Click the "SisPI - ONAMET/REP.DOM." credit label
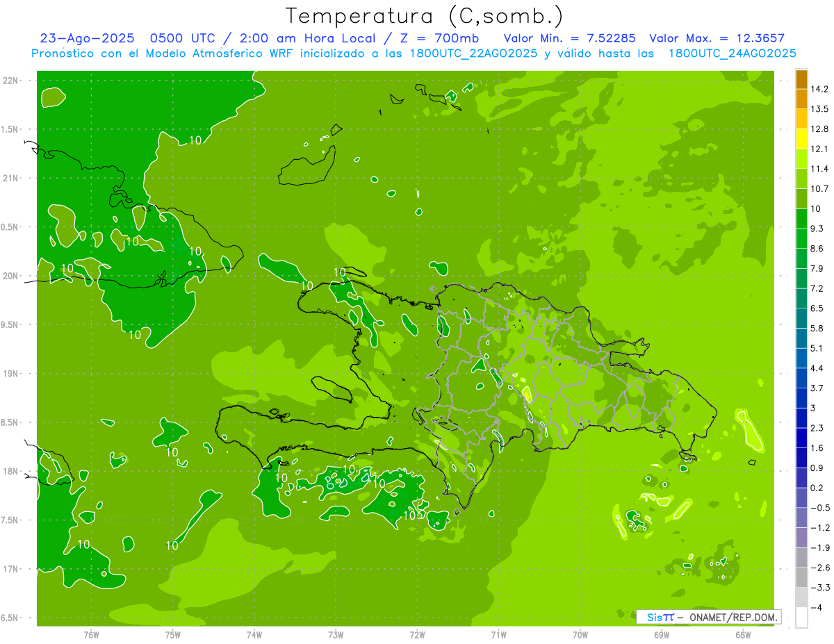Image resolution: width=834 pixels, height=644 pixels. tap(709, 617)
